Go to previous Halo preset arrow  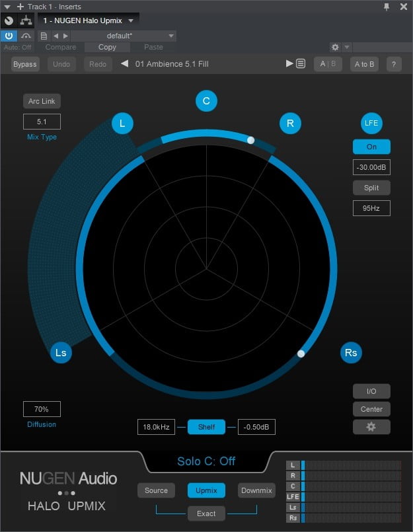(x=124, y=63)
